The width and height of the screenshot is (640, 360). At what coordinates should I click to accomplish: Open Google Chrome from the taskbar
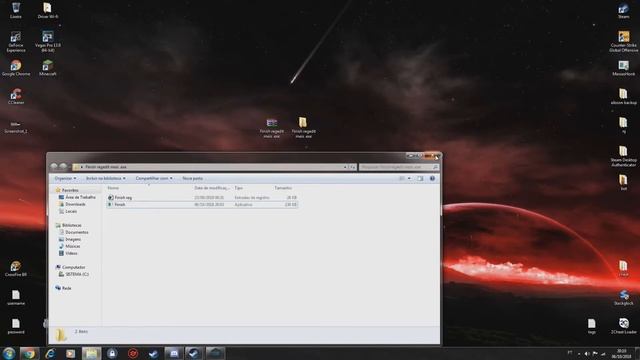[x=29, y=353]
